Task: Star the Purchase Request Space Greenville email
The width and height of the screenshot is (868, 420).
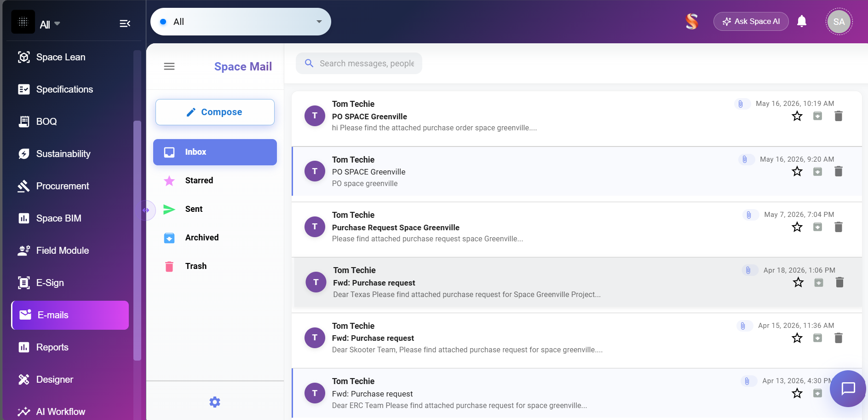Action: [797, 227]
